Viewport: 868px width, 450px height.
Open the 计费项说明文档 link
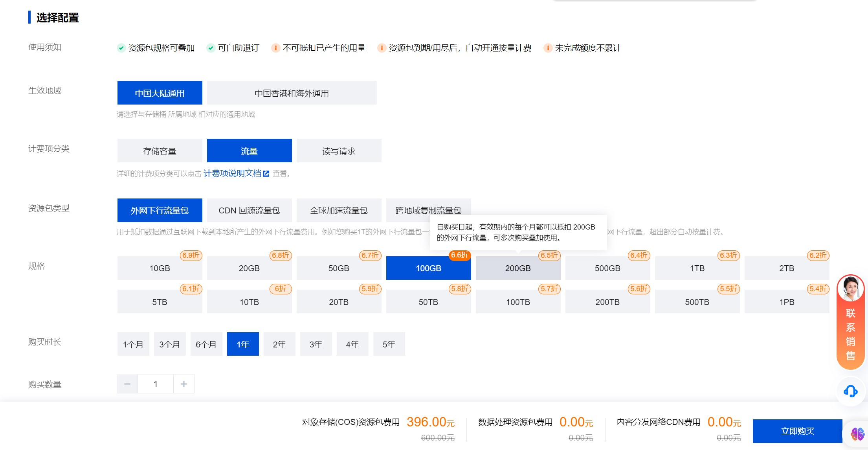click(x=232, y=173)
